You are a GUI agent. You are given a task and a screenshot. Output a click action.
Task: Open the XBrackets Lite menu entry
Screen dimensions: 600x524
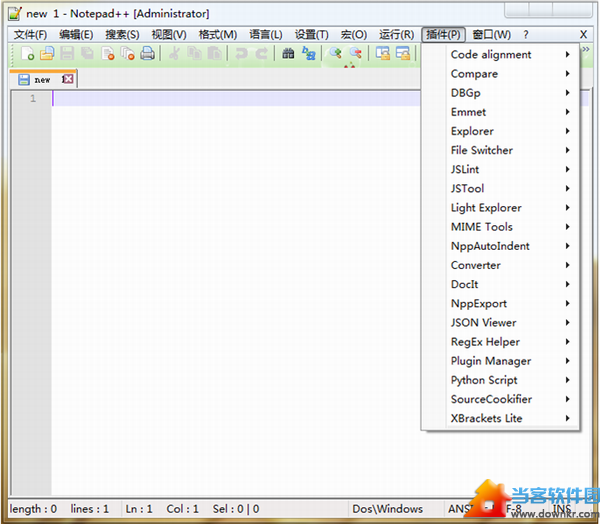tap(501, 418)
